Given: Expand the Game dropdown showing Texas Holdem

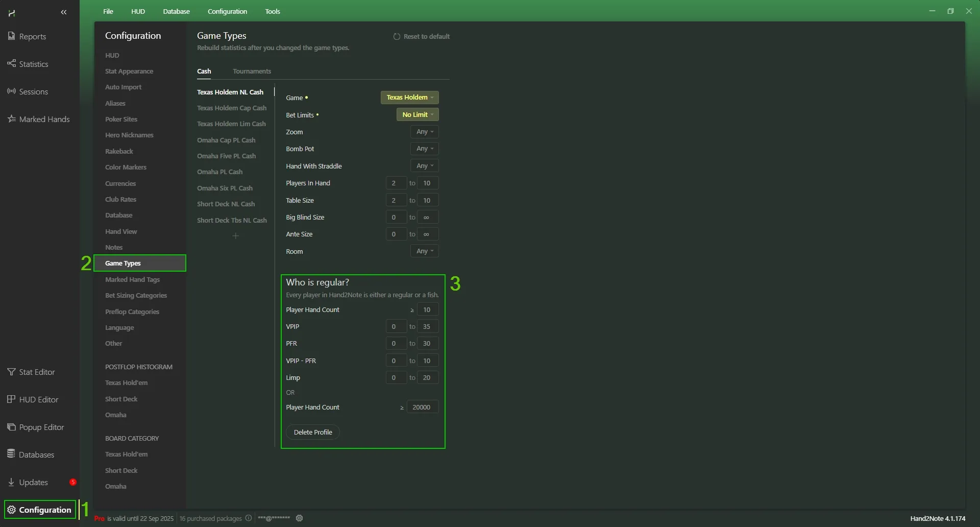Looking at the screenshot, I should (x=409, y=98).
